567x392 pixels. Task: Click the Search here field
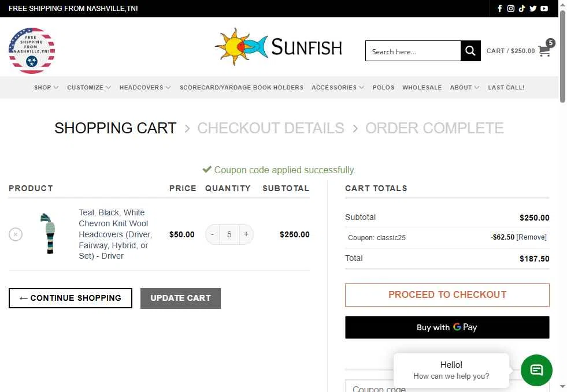[x=413, y=51]
